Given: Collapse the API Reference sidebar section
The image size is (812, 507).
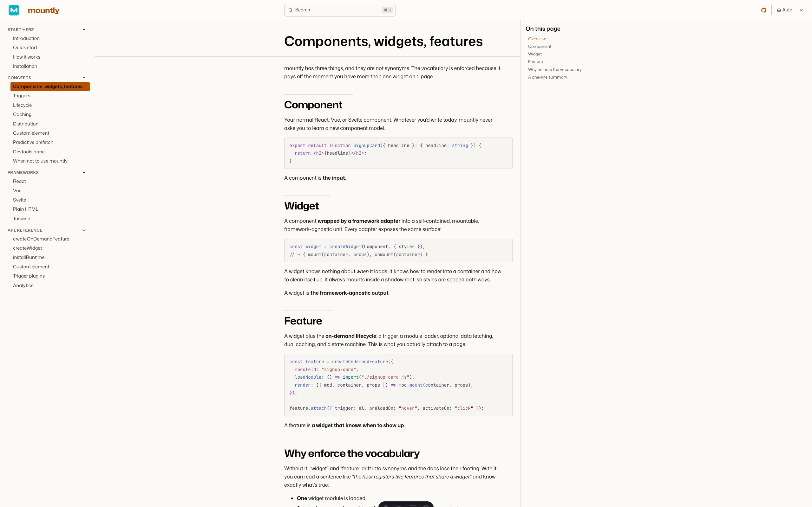Looking at the screenshot, I should [x=84, y=230].
